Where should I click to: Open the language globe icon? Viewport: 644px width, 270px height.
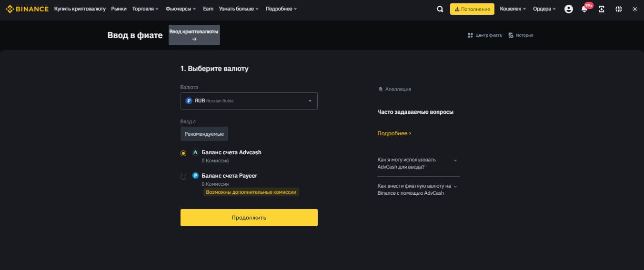619,9
